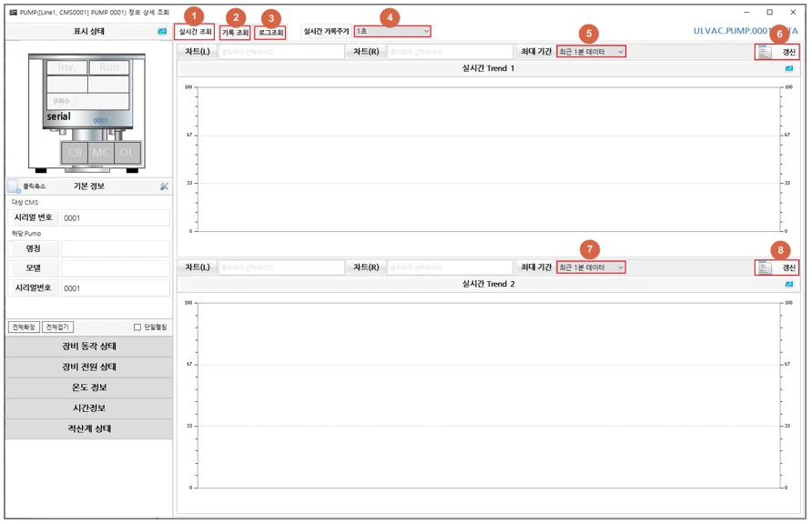
Task: Click the 전체접기 button
Action: tap(57, 327)
